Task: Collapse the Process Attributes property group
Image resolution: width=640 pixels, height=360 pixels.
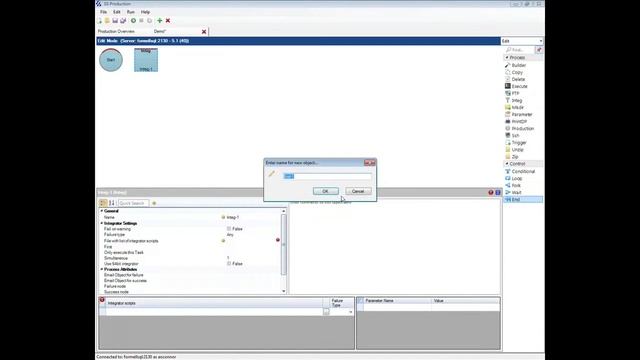Action: (102, 269)
